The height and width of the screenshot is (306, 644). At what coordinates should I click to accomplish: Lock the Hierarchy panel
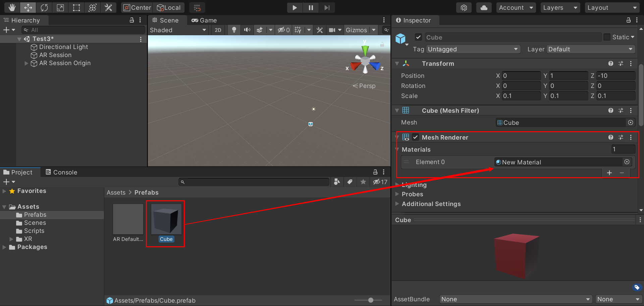(x=132, y=20)
